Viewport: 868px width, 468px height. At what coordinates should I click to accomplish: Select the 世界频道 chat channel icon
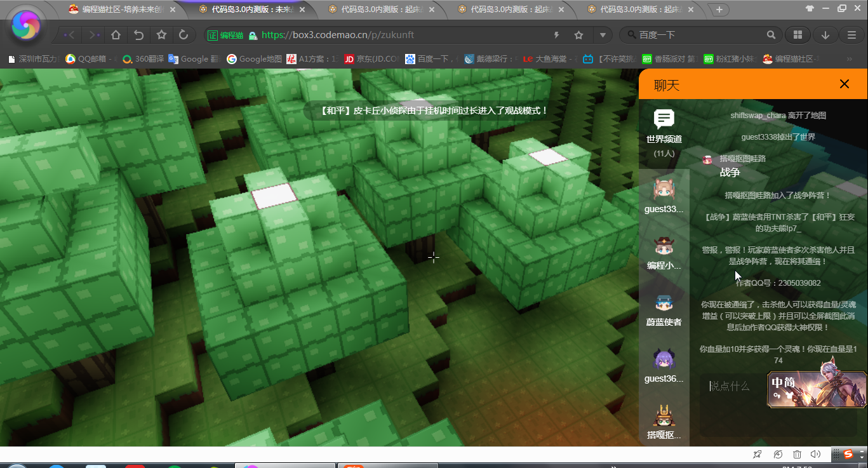point(664,119)
